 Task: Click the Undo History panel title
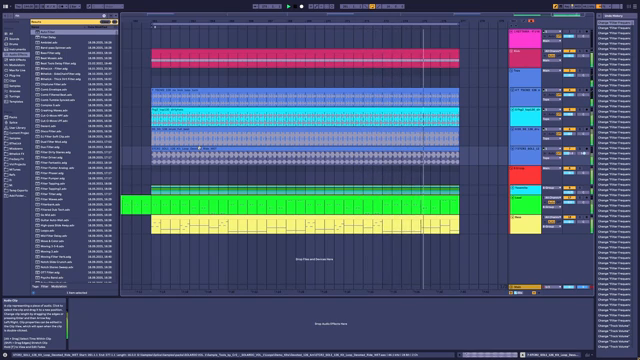[x=613, y=16]
